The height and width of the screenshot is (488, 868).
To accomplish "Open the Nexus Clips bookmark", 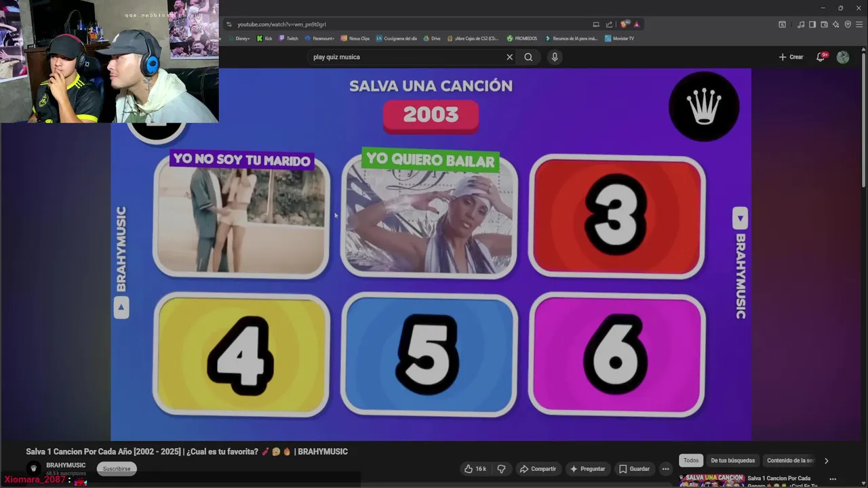I will pos(355,39).
